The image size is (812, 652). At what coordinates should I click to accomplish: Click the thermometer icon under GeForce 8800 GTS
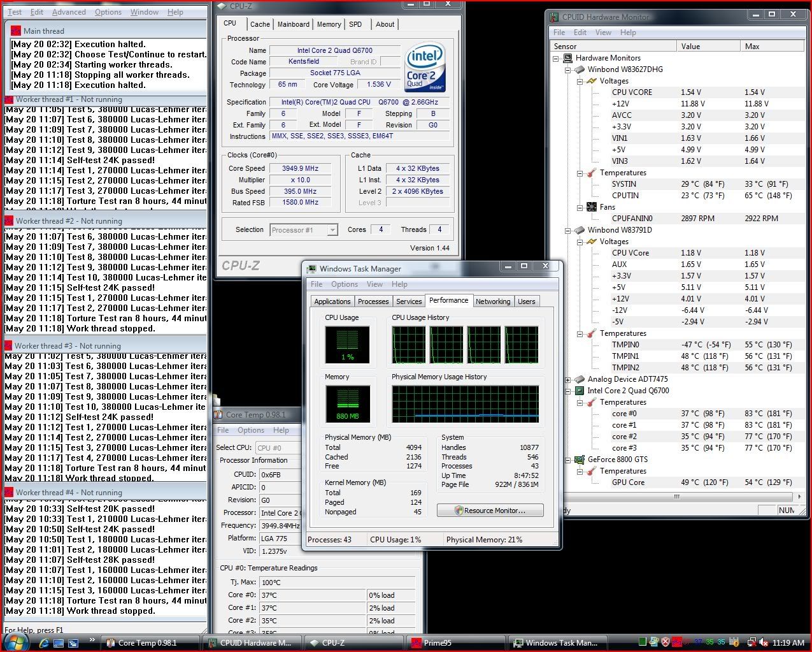click(591, 471)
